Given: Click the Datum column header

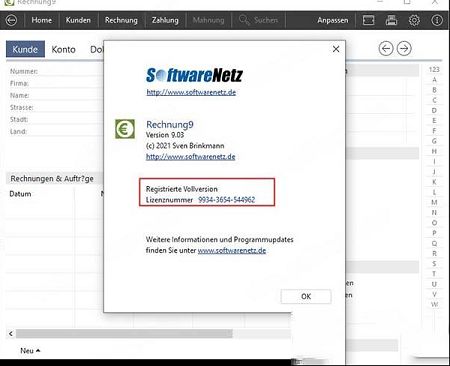Looking at the screenshot, I should click(20, 194).
